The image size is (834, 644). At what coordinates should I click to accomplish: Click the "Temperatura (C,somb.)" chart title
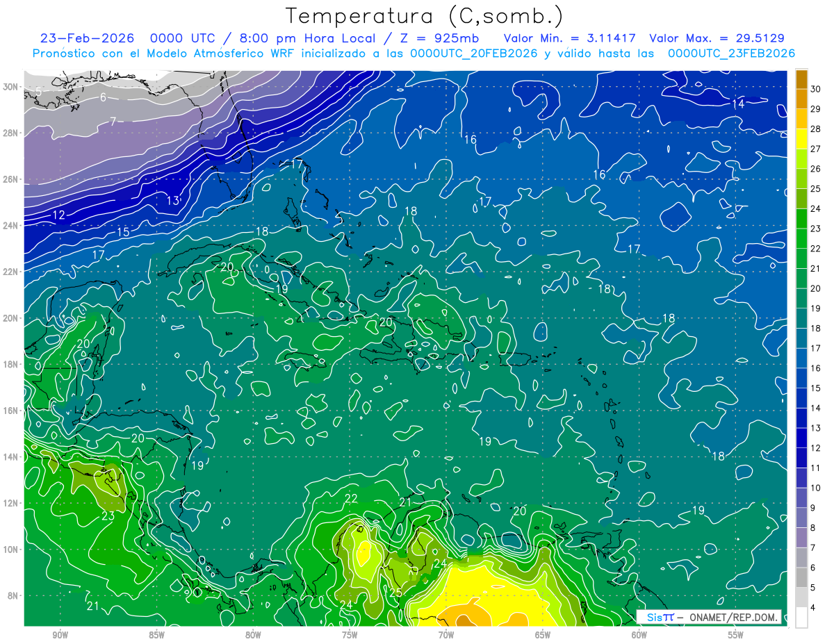[x=425, y=16]
